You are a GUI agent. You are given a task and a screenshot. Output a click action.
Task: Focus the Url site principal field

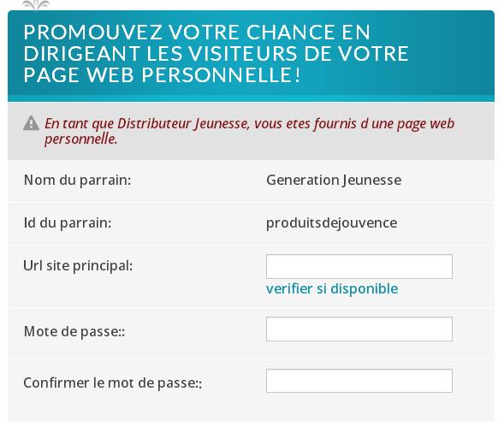click(x=359, y=266)
